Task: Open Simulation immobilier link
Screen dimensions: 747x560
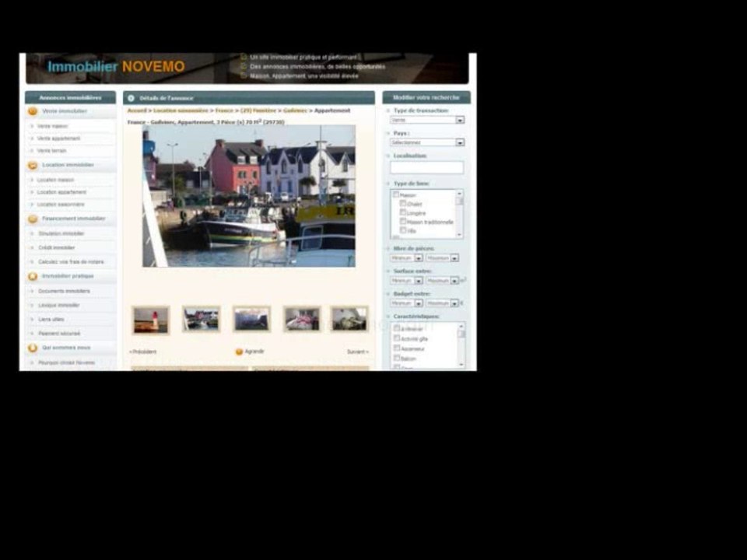Action: point(61,234)
